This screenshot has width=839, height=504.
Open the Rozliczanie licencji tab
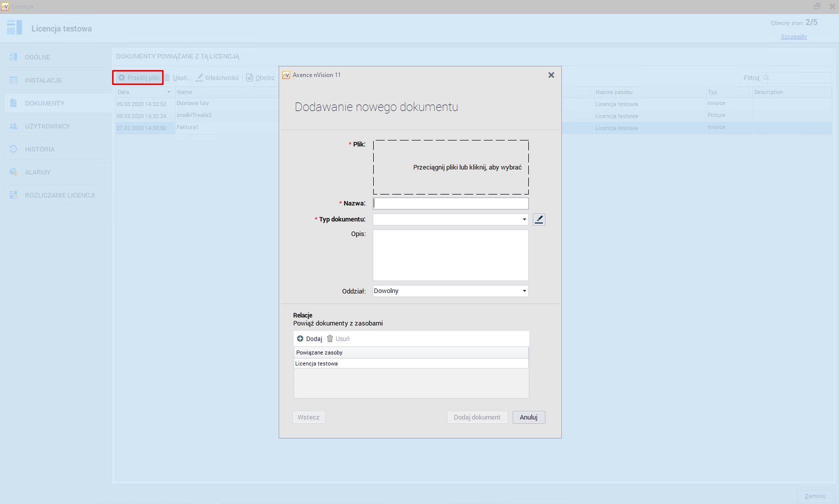click(x=60, y=195)
